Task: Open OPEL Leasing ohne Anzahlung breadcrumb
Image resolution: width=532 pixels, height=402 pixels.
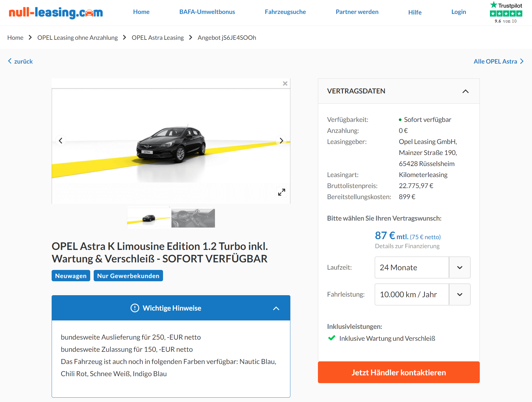Action: [x=77, y=38]
